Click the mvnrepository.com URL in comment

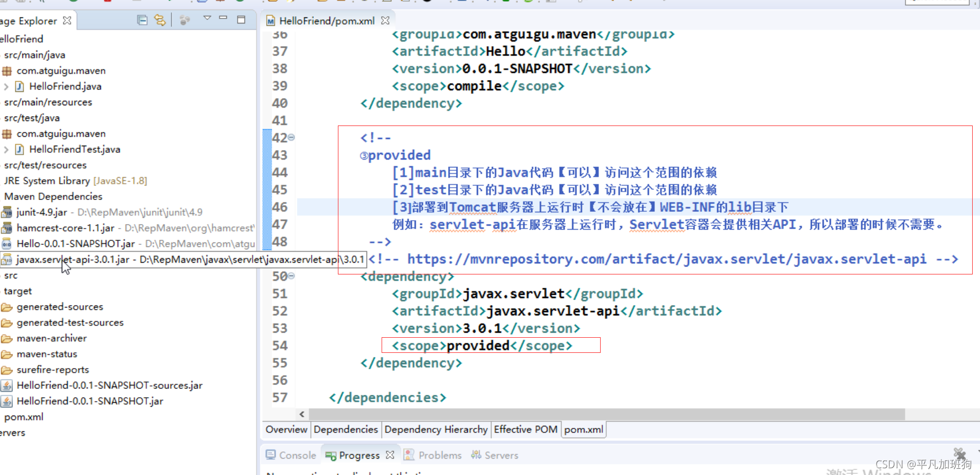pyautogui.click(x=666, y=259)
